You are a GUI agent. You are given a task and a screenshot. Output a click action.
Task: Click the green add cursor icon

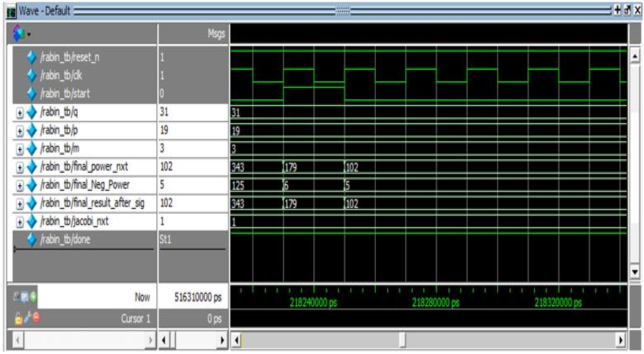(x=33, y=297)
